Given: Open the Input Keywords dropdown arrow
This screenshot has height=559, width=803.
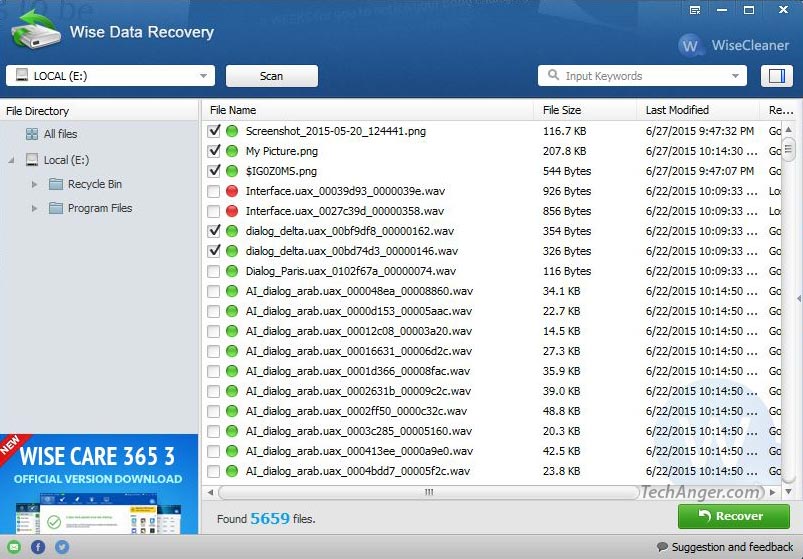Looking at the screenshot, I should tap(735, 76).
